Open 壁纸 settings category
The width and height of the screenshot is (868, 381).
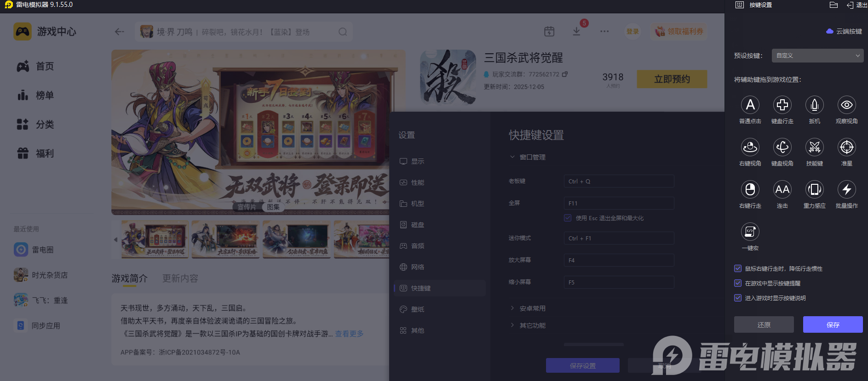pos(440,309)
